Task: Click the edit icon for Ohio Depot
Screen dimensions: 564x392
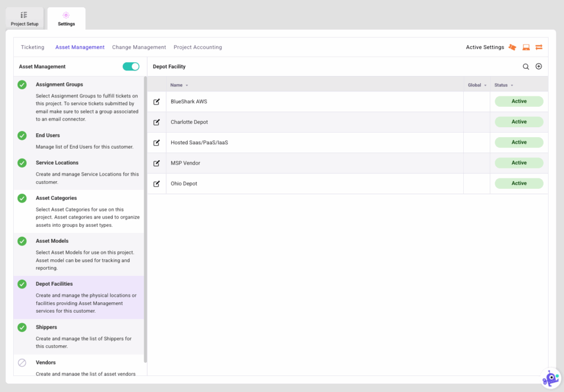Action: pyautogui.click(x=156, y=184)
